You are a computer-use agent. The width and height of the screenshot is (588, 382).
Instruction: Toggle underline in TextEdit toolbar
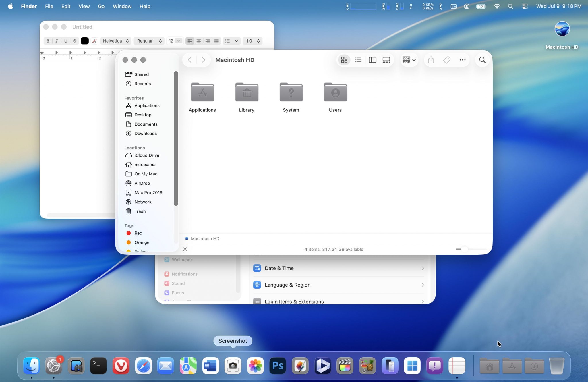click(65, 41)
